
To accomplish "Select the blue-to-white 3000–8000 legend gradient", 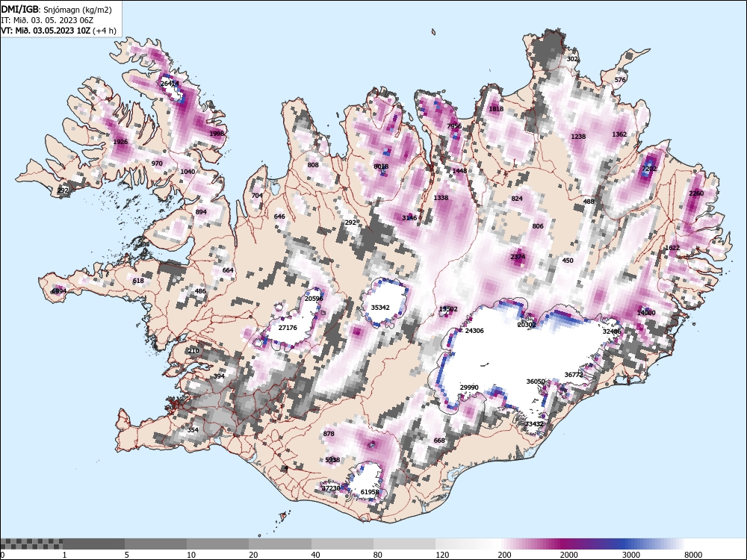I will [x=654, y=544].
